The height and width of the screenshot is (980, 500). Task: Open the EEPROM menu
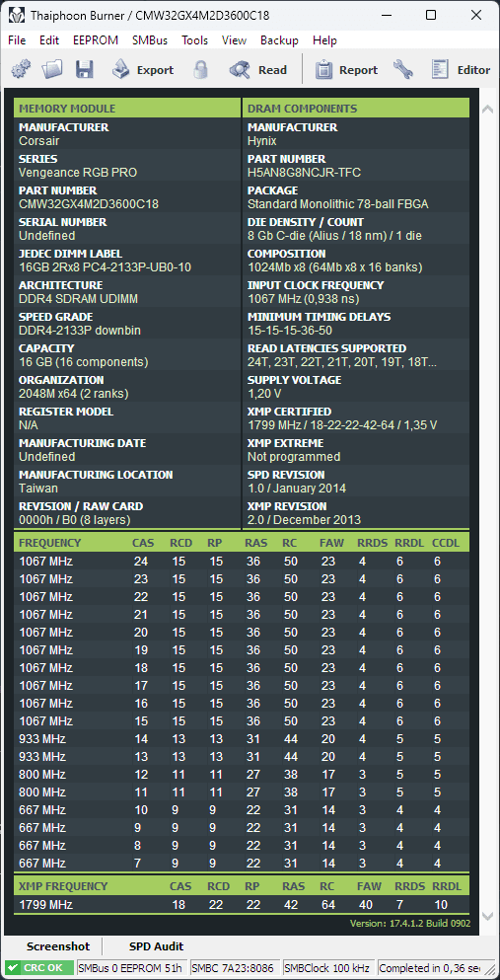click(96, 40)
